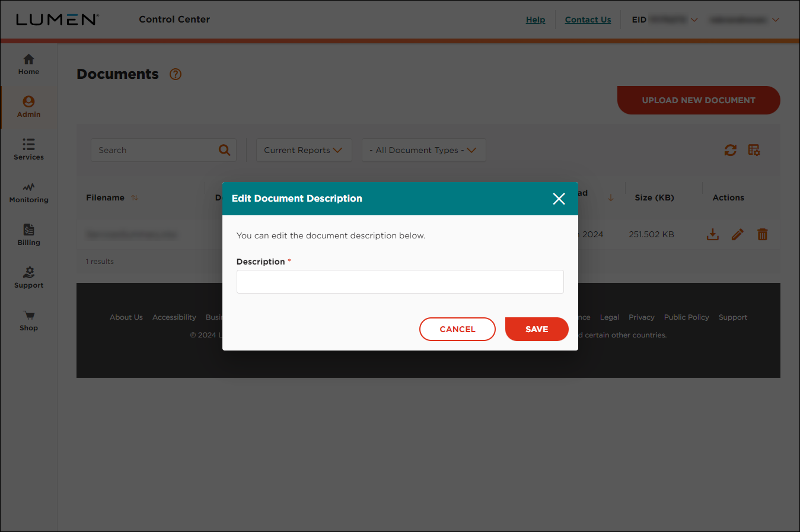Click the CANCEL button
The image size is (800, 532).
click(457, 329)
